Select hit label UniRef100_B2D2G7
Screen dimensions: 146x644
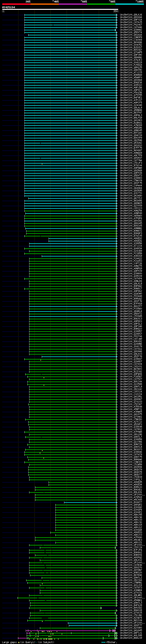tap(131, 47)
